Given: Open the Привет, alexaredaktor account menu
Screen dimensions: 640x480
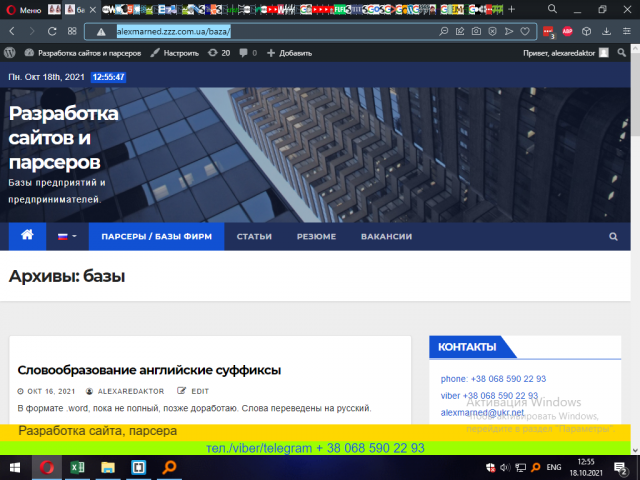Looking at the screenshot, I should [x=566, y=53].
